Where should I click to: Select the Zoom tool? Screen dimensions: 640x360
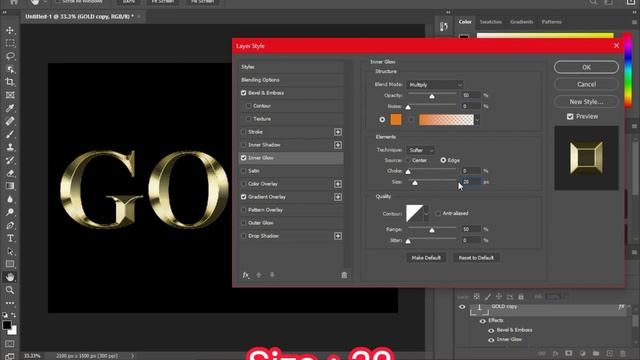click(10, 290)
